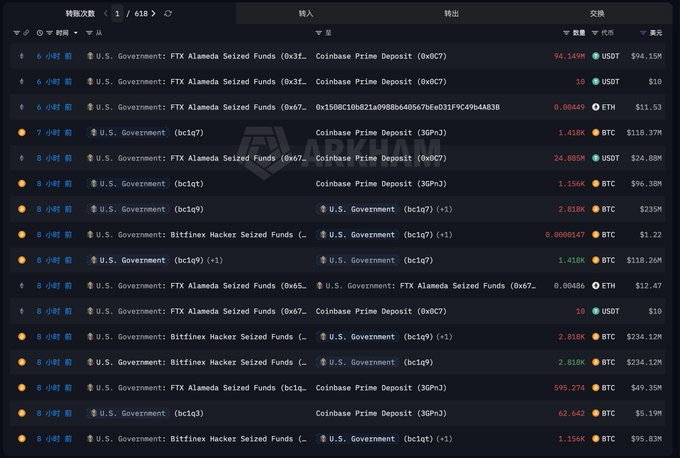Click the 618 total pages label
Image resolution: width=680 pixels, height=458 pixels.
click(141, 14)
